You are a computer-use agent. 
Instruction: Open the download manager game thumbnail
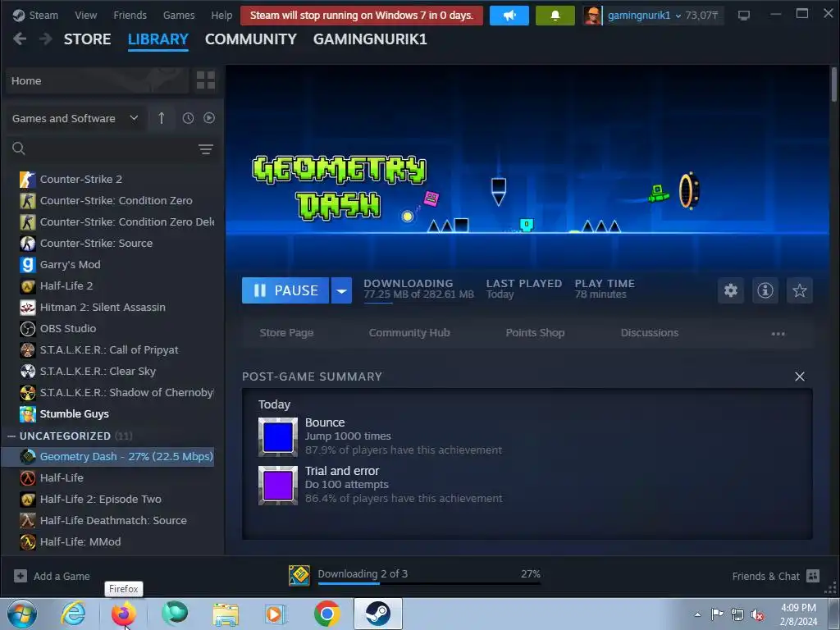click(299, 576)
